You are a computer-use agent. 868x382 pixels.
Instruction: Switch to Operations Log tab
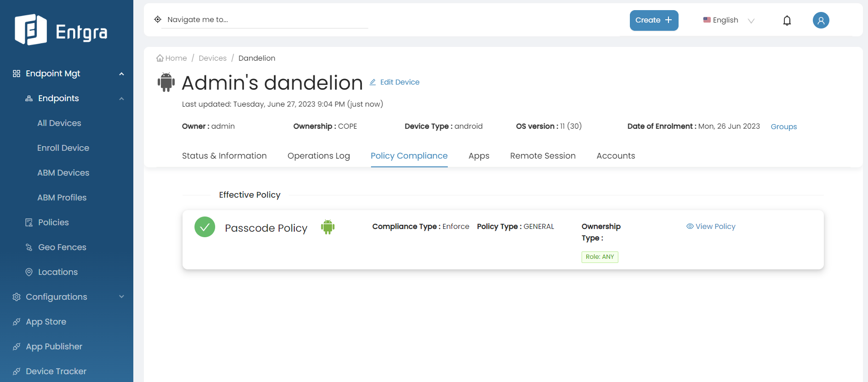(319, 156)
